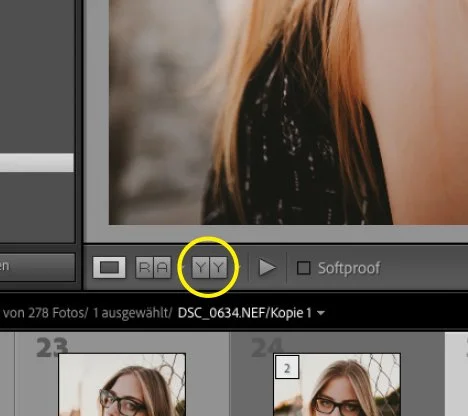This screenshot has width=468, height=416.
Task: Enable the Softproof checkbox
Action: 303,268
